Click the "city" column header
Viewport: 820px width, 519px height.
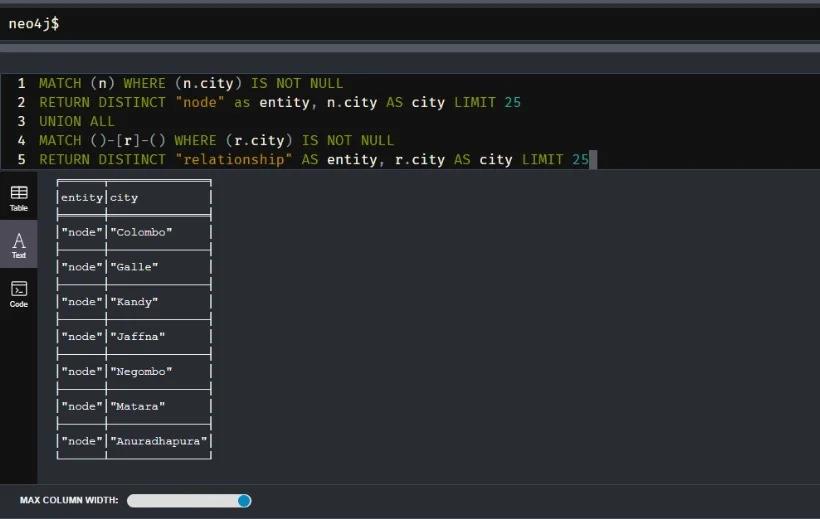coord(124,198)
